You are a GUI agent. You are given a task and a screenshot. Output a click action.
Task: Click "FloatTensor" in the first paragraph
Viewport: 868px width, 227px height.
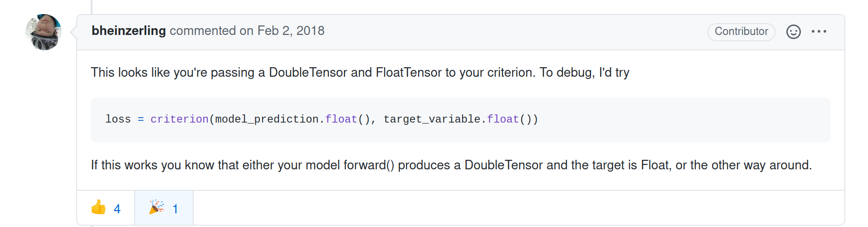coord(409,73)
